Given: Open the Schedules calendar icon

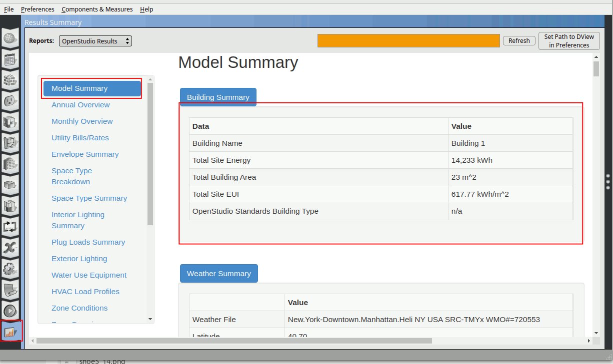Looking at the screenshot, I should click(10, 59).
